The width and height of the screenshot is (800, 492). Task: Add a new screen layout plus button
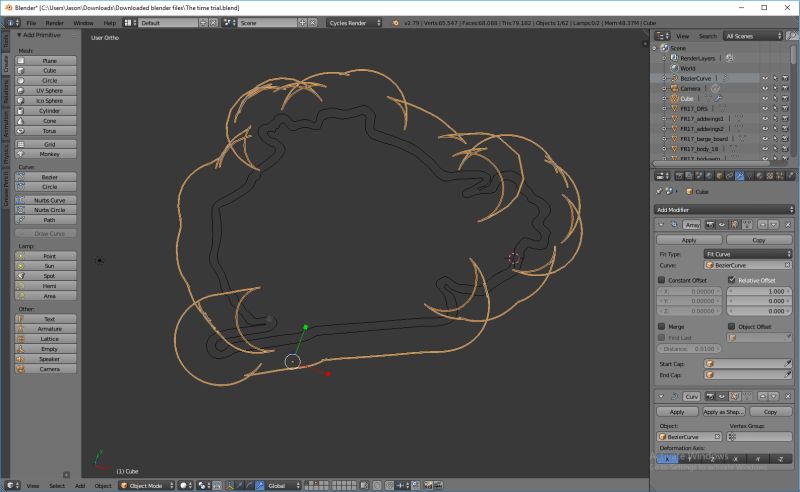point(203,23)
